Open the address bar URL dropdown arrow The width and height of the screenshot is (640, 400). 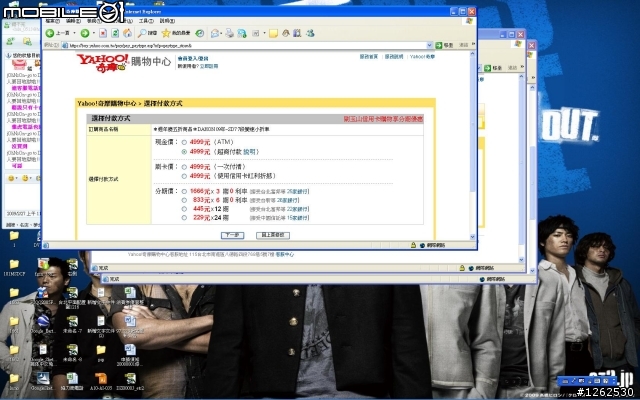(x=429, y=45)
